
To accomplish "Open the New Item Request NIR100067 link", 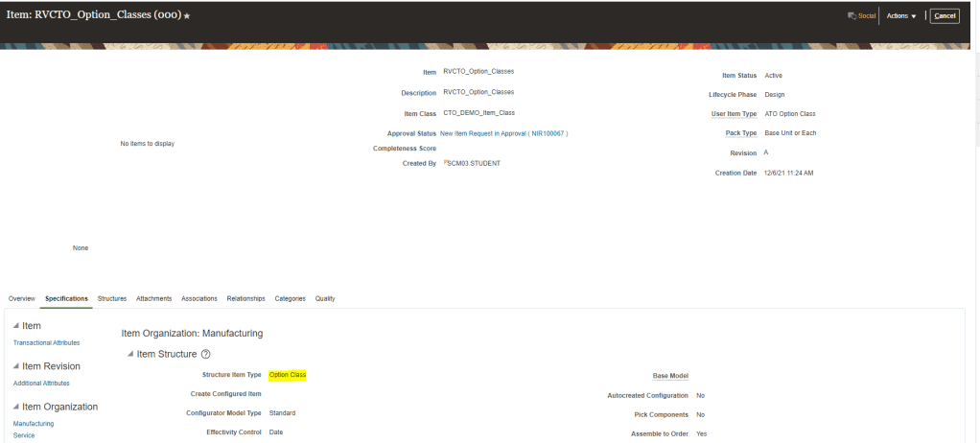I will [x=503, y=133].
